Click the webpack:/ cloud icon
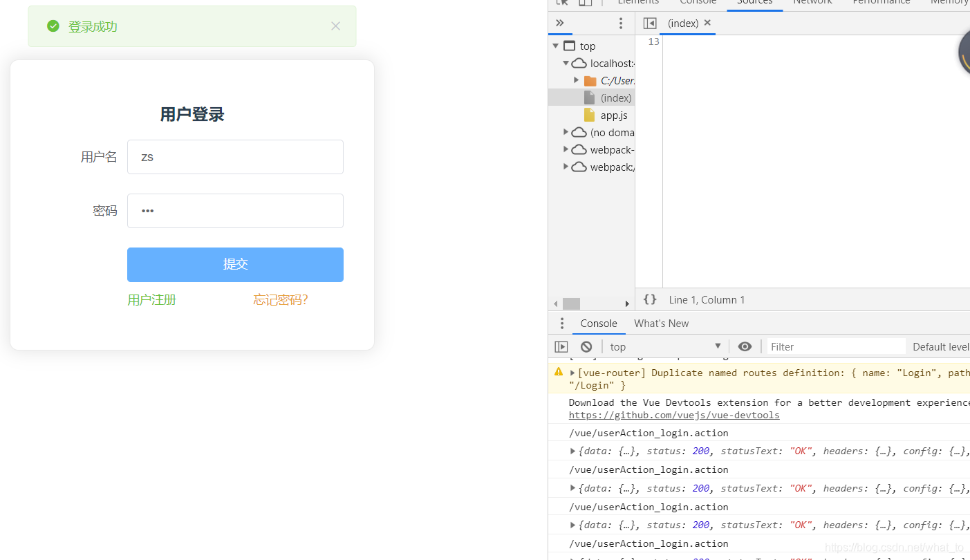The width and height of the screenshot is (970, 560). click(579, 167)
